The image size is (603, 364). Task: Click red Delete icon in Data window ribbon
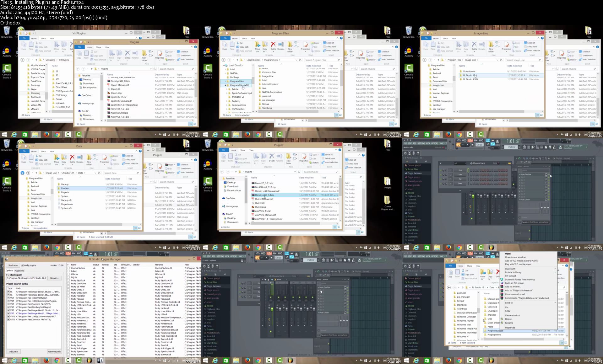[x=72, y=158]
